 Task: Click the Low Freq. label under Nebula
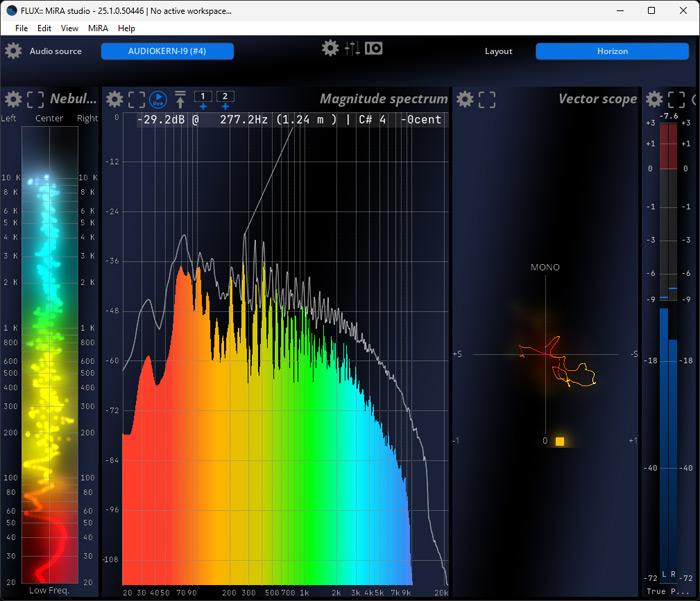pos(49,590)
